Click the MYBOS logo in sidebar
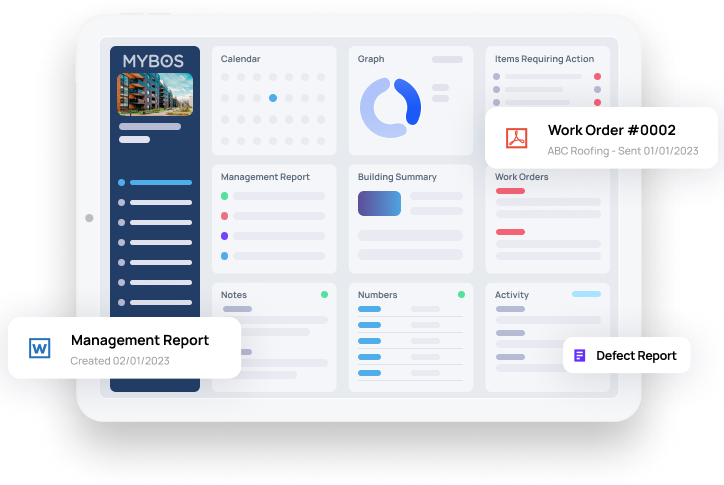The height and width of the screenshot is (485, 724). click(153, 61)
